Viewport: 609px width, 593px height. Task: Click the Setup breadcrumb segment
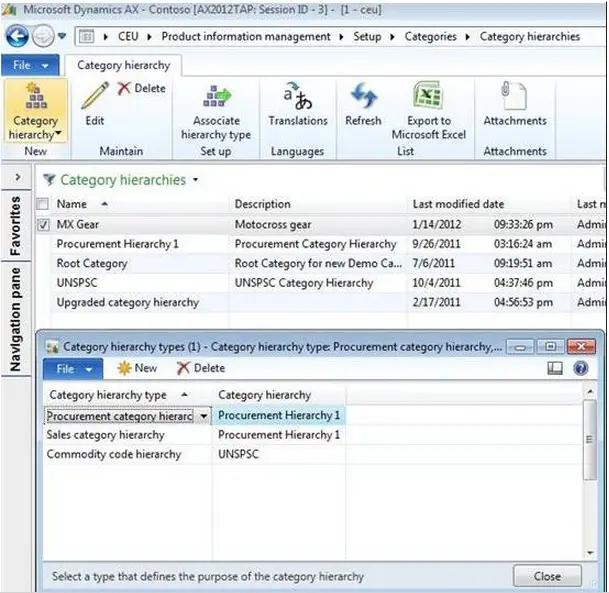click(367, 37)
